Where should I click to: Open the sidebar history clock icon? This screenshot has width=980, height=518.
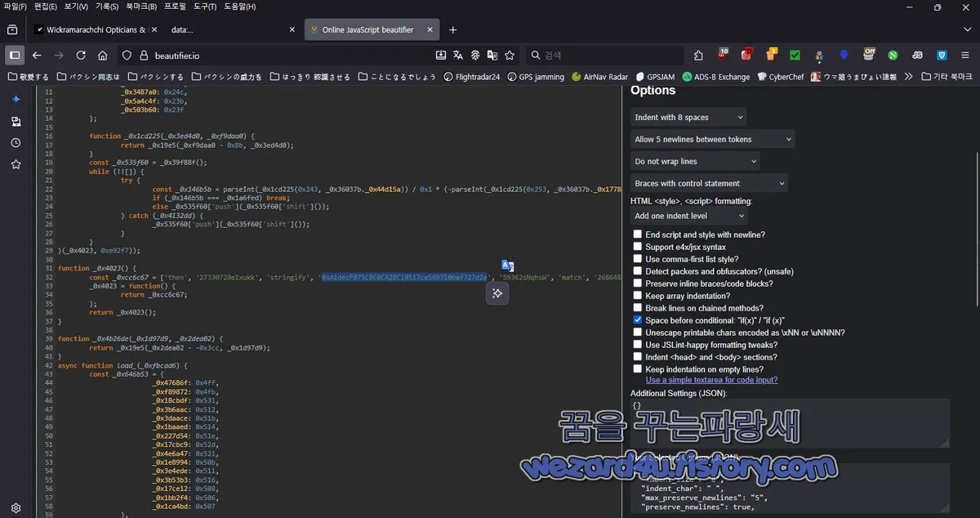(x=16, y=143)
